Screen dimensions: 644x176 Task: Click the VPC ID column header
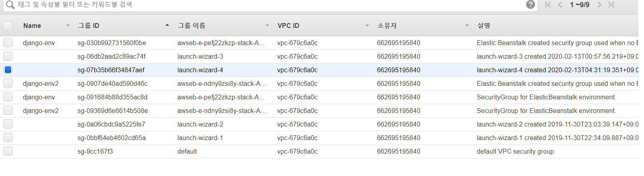tap(288, 26)
